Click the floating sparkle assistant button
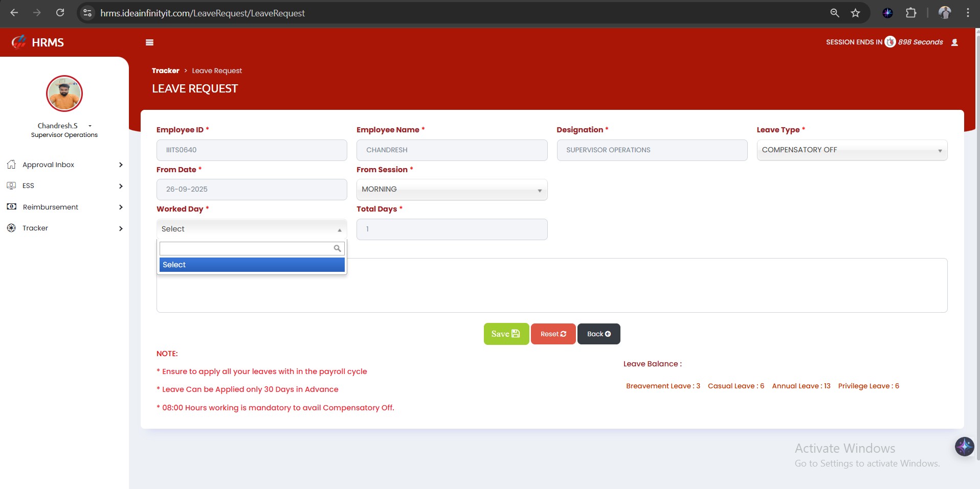 [x=964, y=447]
